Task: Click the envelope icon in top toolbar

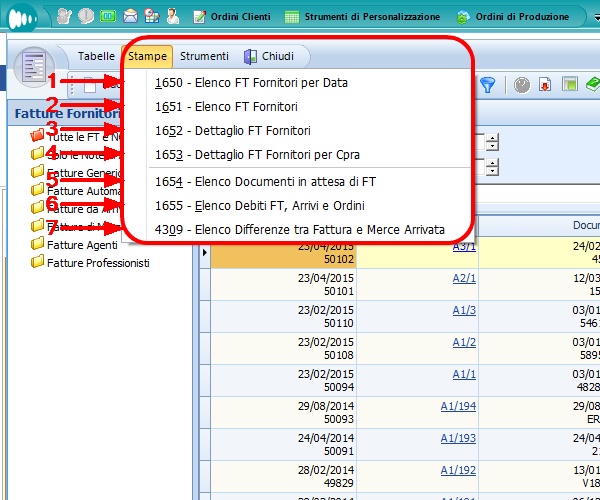Action: click(x=130, y=17)
